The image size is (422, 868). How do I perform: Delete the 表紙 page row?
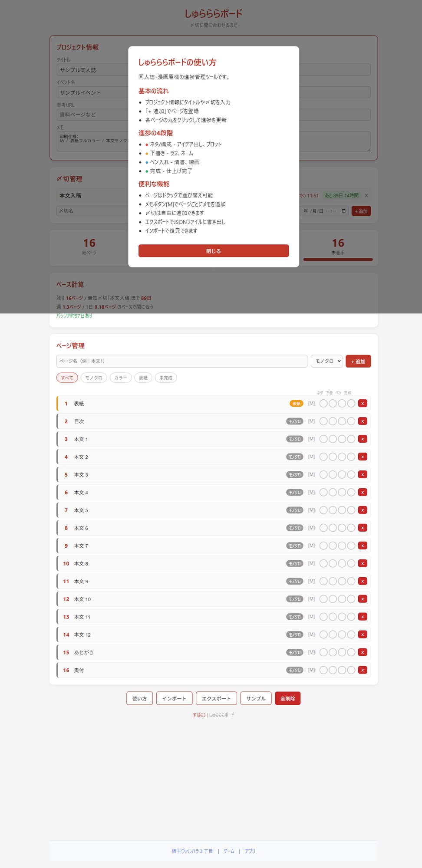[x=363, y=404]
